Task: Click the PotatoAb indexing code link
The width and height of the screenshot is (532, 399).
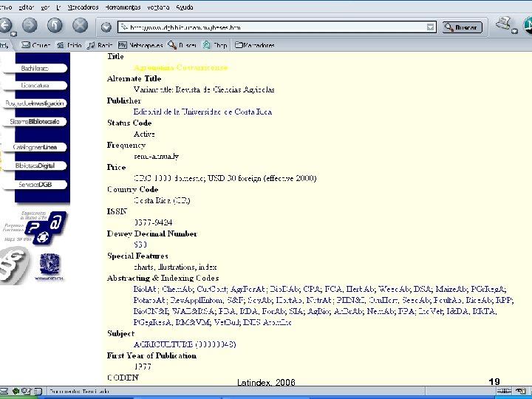Action: [x=149, y=300]
